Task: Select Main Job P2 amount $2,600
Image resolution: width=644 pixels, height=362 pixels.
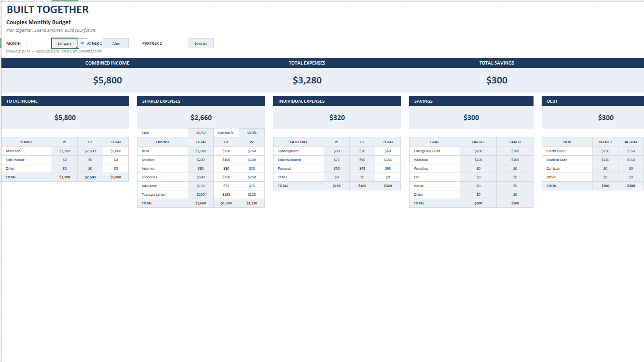Action: tap(90, 151)
